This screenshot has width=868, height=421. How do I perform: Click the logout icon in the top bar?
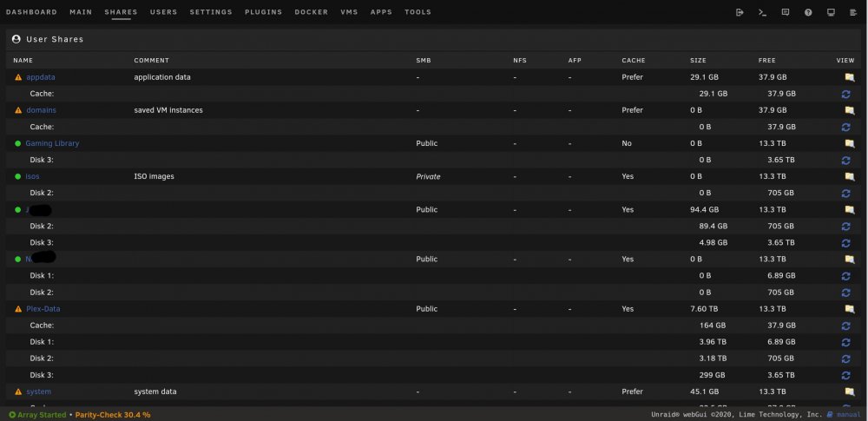(x=740, y=12)
